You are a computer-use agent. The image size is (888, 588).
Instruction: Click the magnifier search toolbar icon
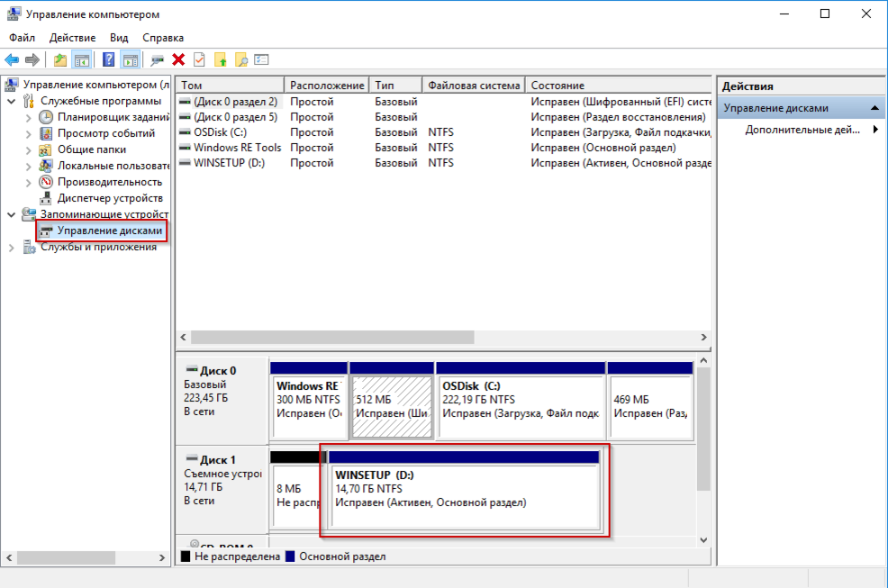(241, 59)
